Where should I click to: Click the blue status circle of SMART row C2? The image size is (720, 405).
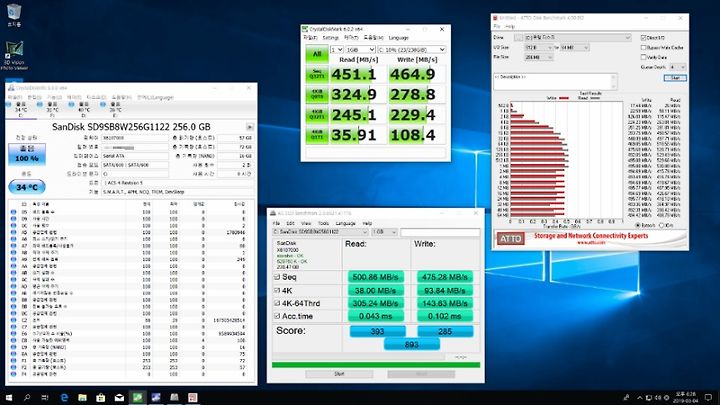[x=13, y=320]
